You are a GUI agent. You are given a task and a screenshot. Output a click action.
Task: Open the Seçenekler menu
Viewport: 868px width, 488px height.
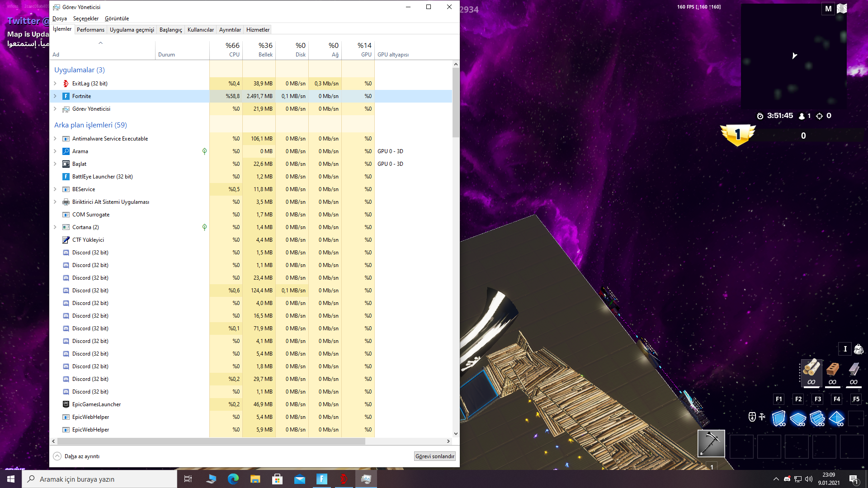click(86, 19)
